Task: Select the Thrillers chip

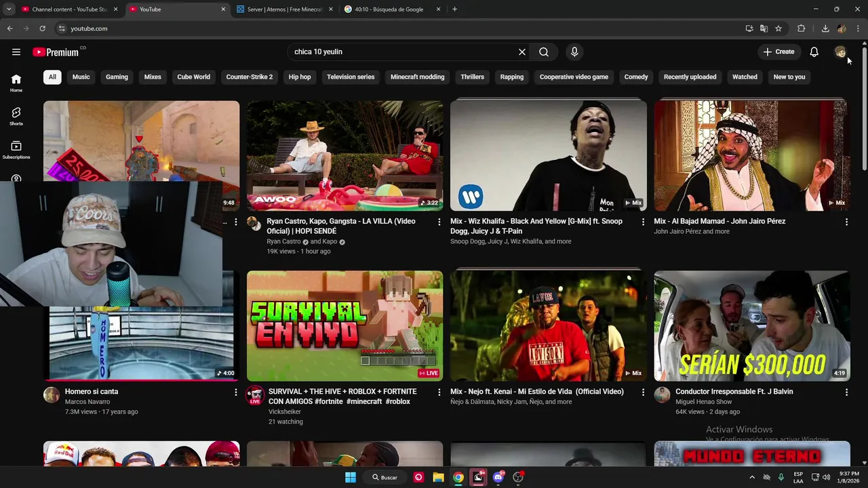Action: [x=473, y=77]
